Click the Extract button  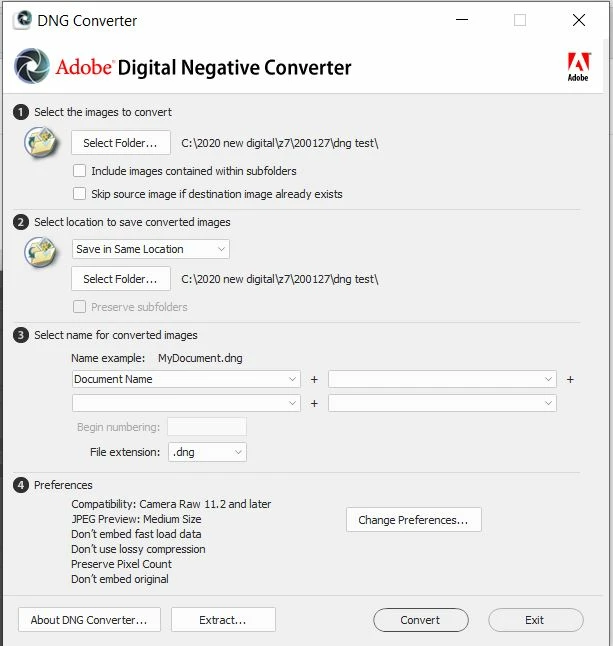coord(223,620)
